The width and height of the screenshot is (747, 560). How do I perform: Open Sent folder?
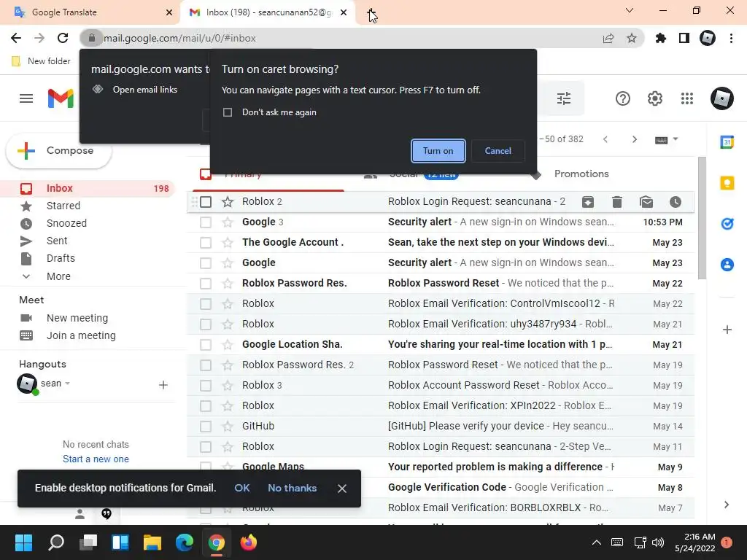click(57, 241)
